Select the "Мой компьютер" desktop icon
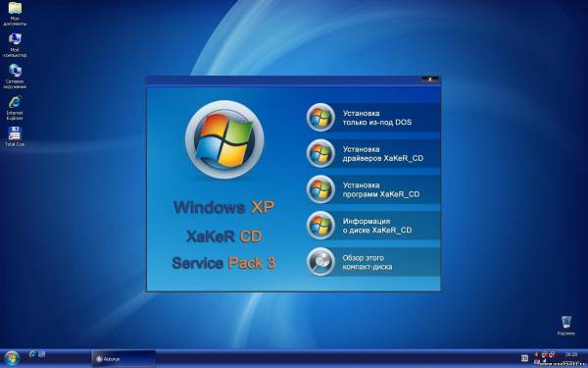588x368 pixels. tap(15, 45)
